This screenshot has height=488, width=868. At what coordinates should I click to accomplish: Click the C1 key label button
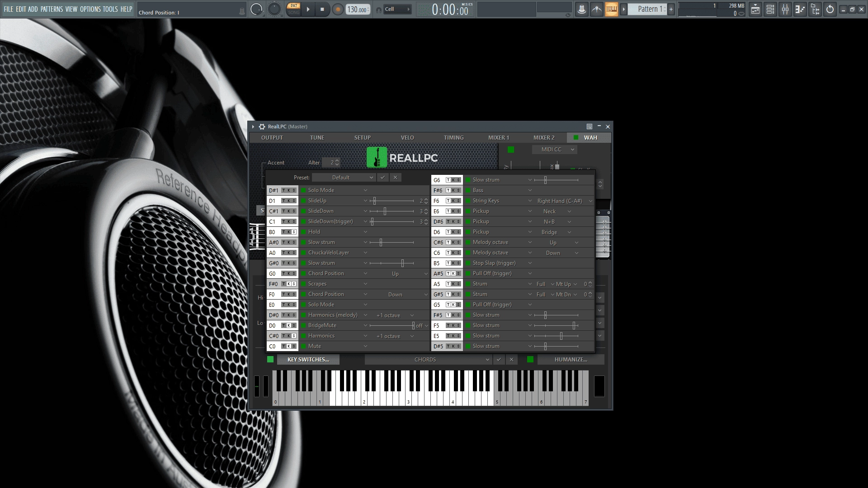tap(273, 221)
